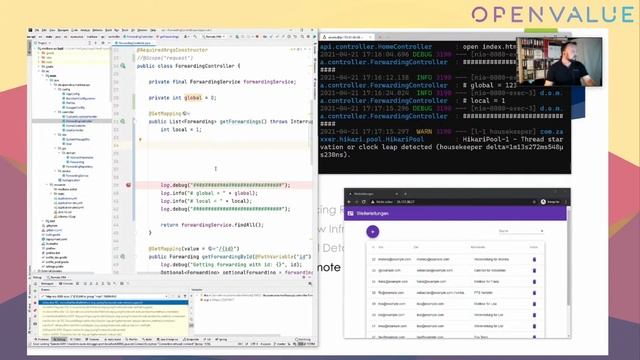Select ForwardingController in the project tree

[x=78, y=121]
